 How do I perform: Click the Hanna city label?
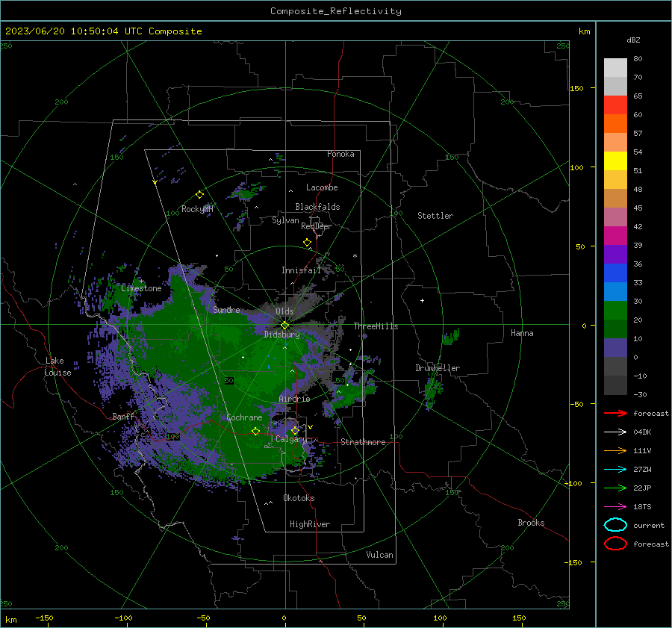tap(522, 333)
